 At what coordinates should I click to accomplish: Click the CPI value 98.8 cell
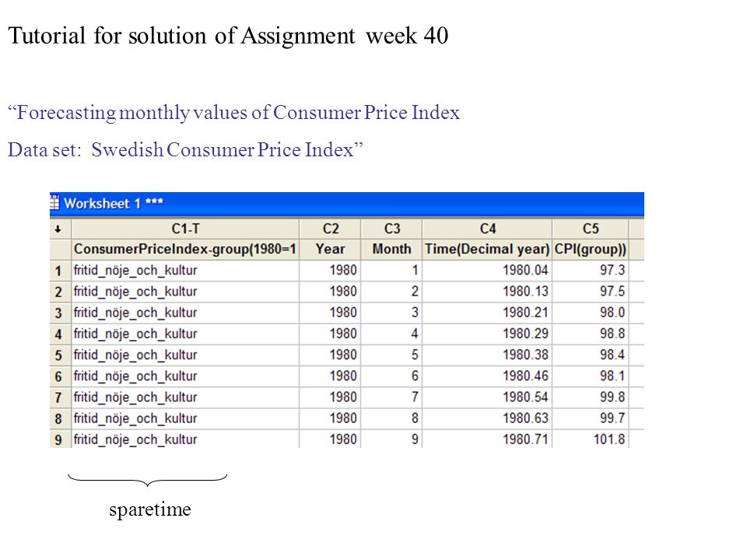tap(591, 334)
